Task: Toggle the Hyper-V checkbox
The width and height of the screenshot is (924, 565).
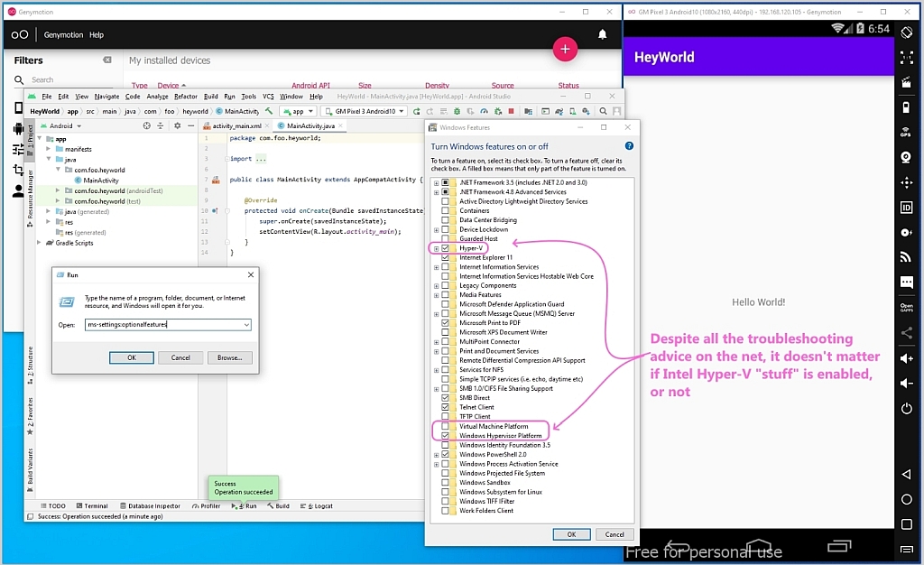Action: 445,248
